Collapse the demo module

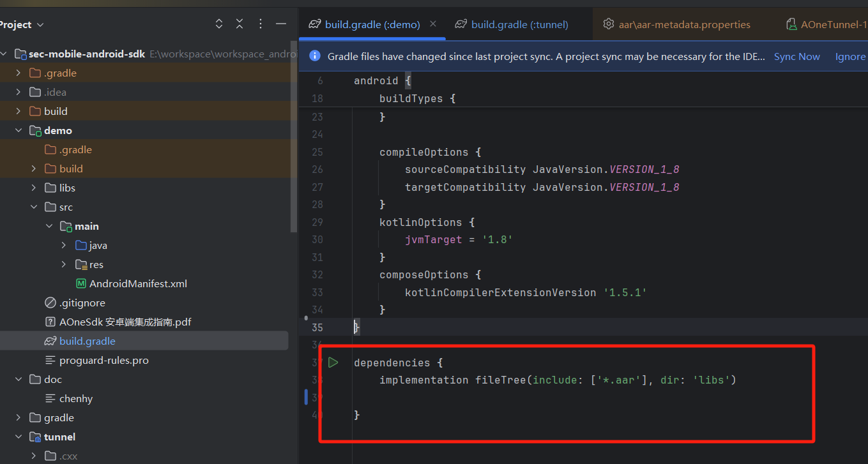(19, 131)
